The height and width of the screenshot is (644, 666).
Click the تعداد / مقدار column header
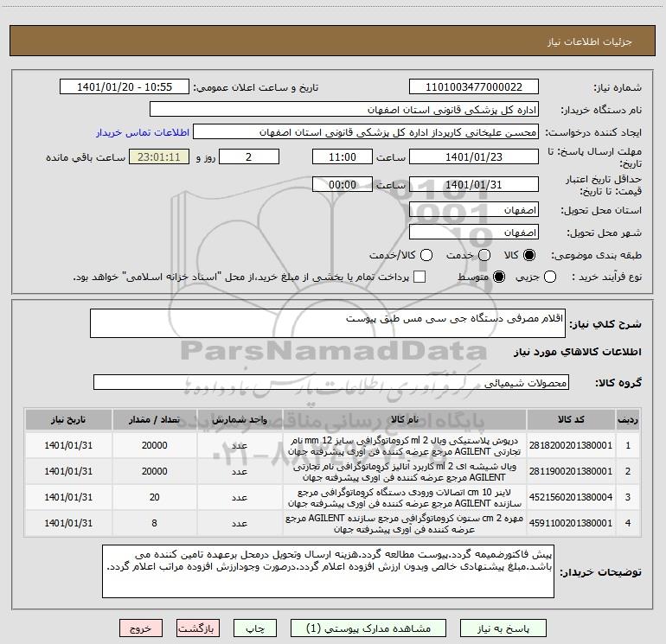click(x=154, y=419)
